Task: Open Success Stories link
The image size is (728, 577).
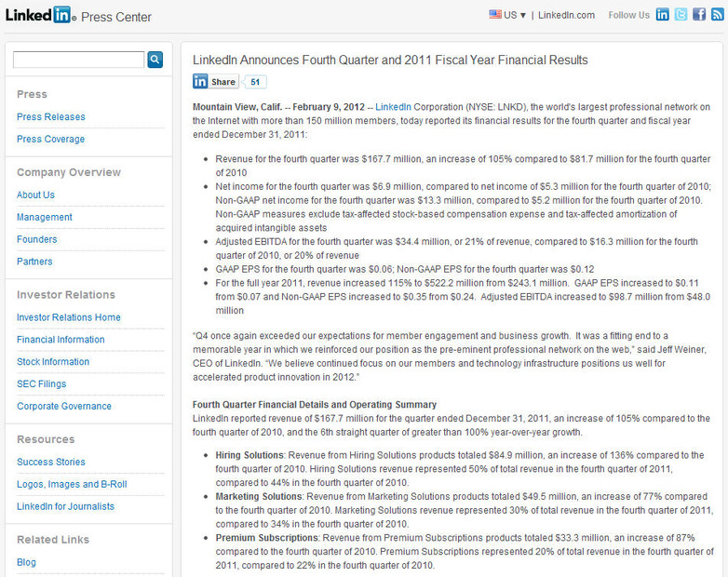Action: pyautogui.click(x=51, y=462)
